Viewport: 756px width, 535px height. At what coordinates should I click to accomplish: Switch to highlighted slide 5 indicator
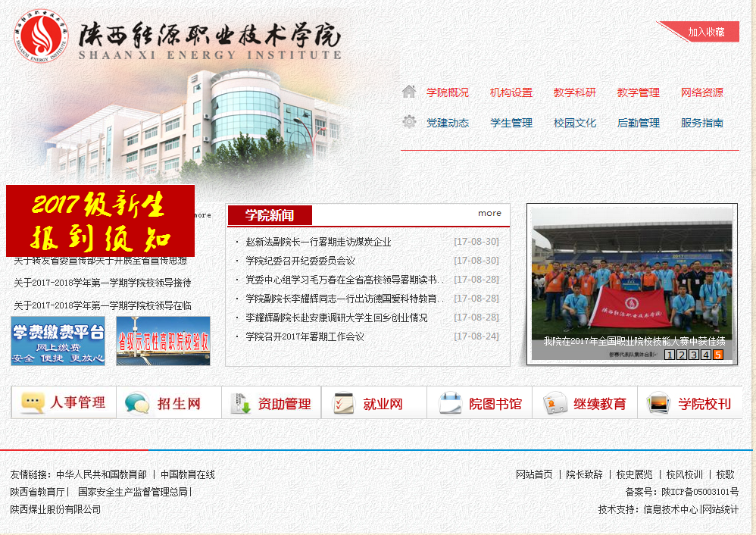(x=718, y=355)
